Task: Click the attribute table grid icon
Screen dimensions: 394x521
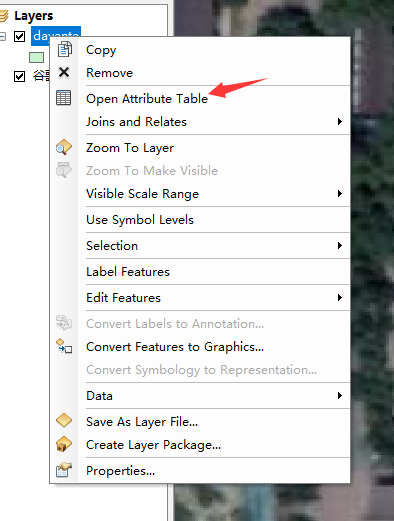Action: (x=64, y=98)
